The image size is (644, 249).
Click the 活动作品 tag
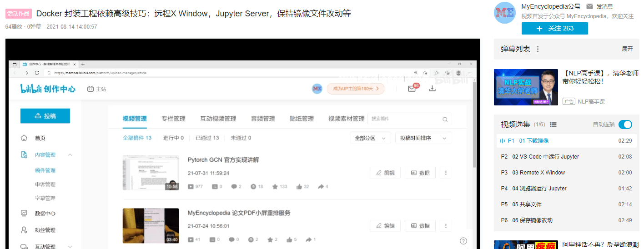coord(18,14)
